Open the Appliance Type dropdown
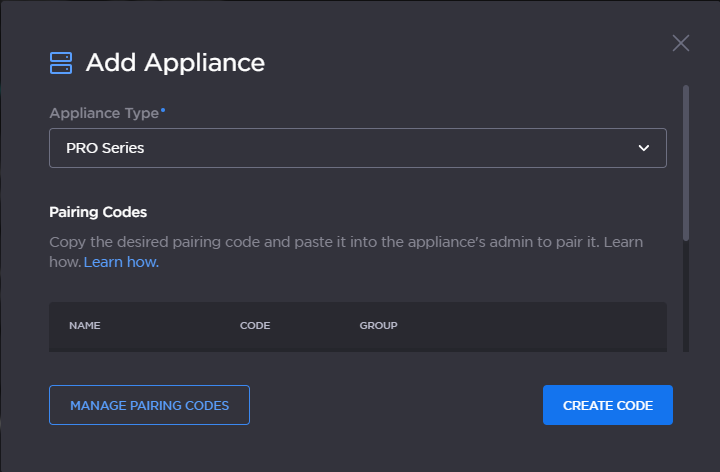Screen dimensions: 720x472 (x=357, y=148)
